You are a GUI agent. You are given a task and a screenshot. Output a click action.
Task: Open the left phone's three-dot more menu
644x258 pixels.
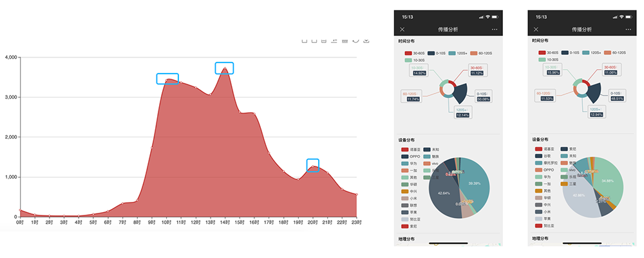495,30
